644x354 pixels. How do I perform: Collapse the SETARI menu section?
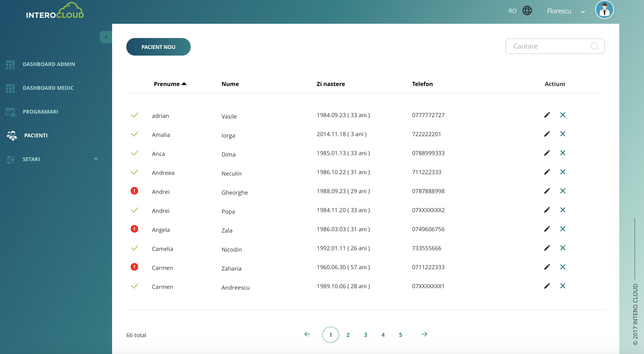(96, 159)
